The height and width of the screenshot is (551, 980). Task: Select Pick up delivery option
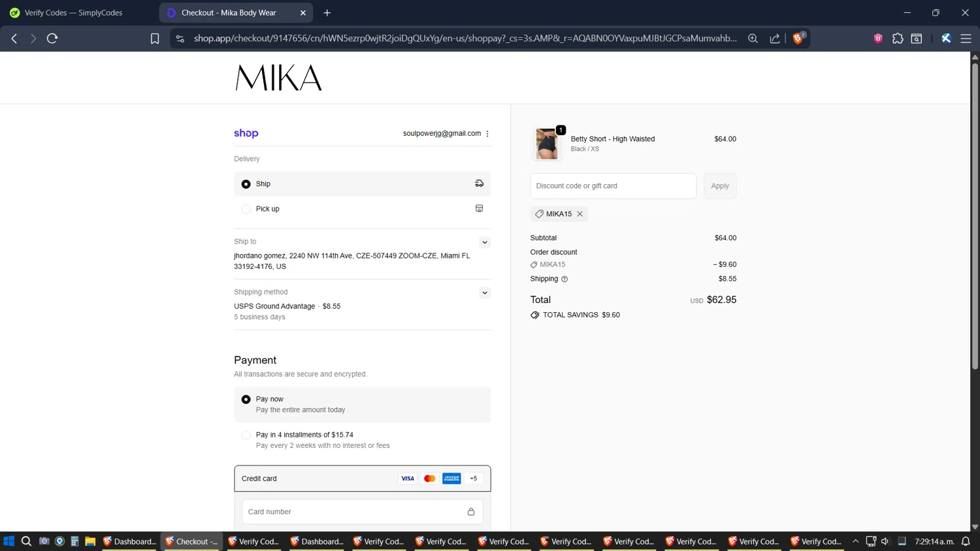tap(363, 209)
